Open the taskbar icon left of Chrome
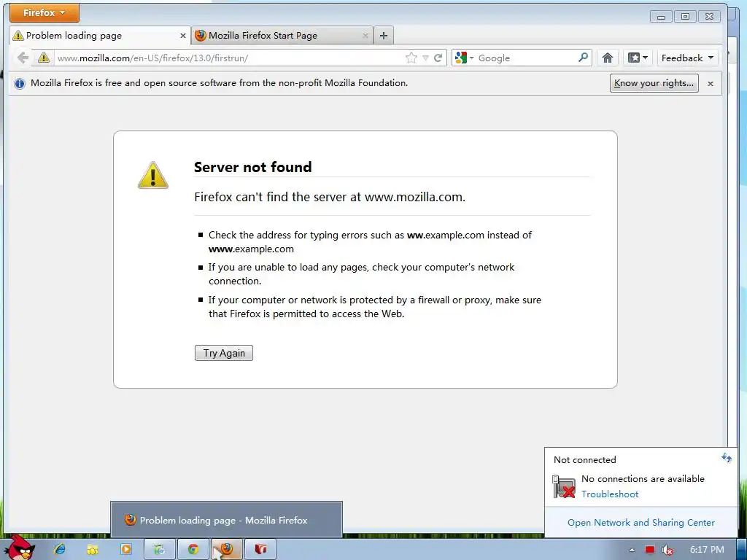747x560 pixels. [160, 549]
